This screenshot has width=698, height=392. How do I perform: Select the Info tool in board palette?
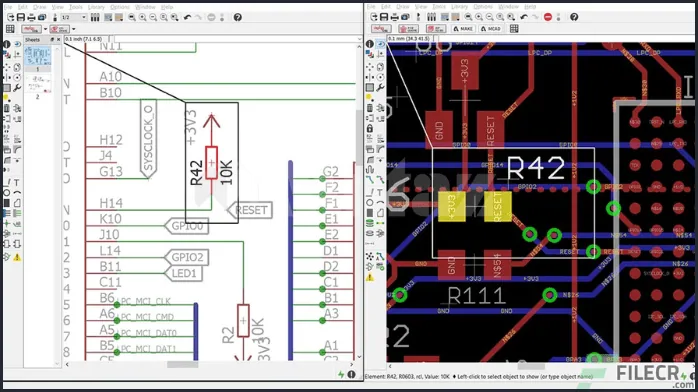pos(370,44)
